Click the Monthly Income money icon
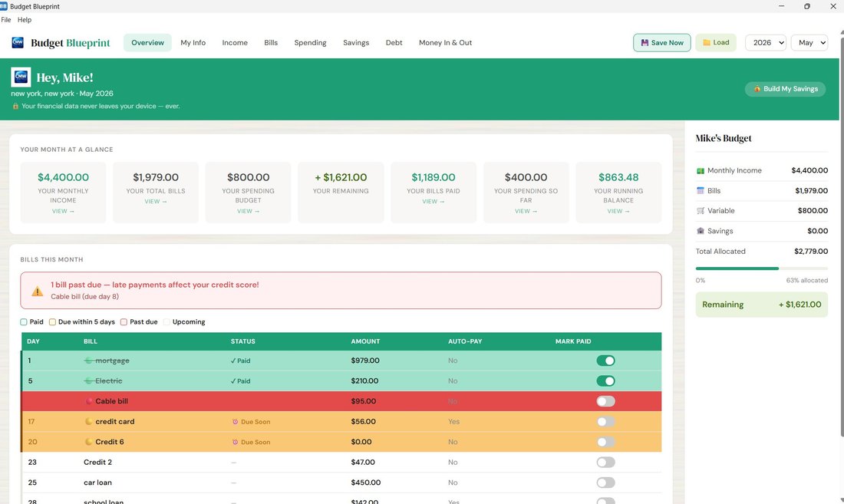Image resolution: width=844 pixels, height=504 pixels. tap(701, 170)
